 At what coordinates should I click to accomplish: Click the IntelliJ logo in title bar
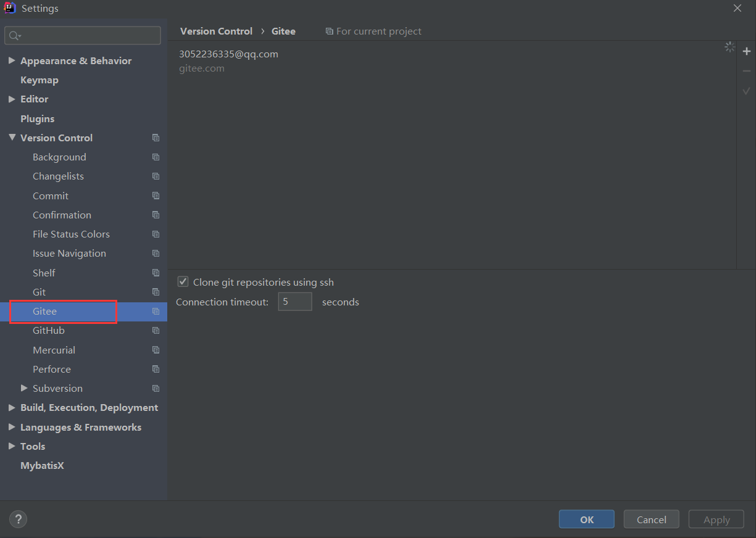coord(10,8)
